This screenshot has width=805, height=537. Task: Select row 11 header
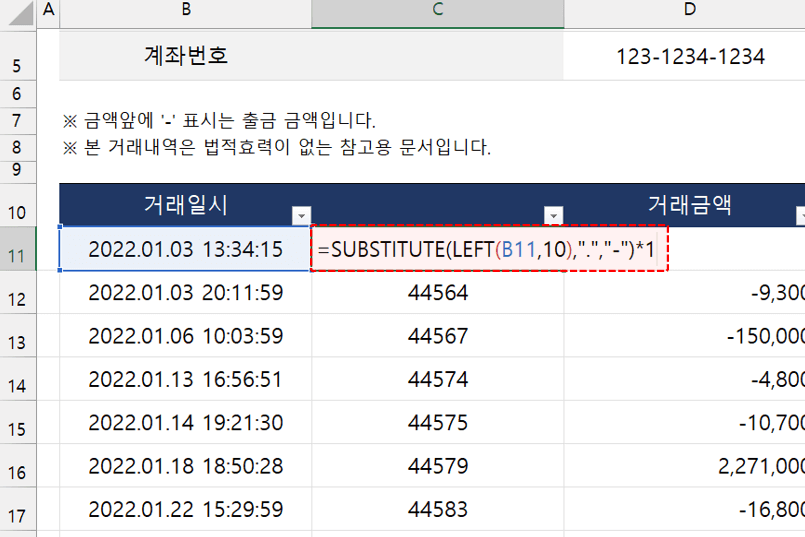[18, 249]
